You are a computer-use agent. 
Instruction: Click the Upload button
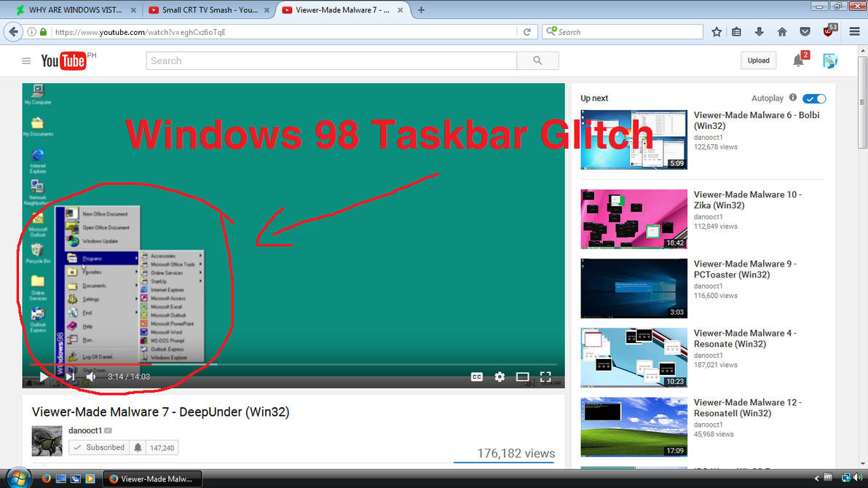[x=758, y=60]
